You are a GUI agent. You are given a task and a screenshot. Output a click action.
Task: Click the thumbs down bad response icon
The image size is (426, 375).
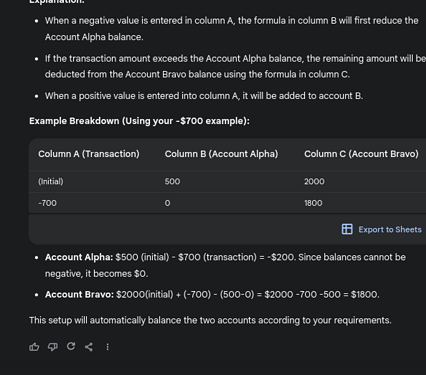(x=53, y=347)
